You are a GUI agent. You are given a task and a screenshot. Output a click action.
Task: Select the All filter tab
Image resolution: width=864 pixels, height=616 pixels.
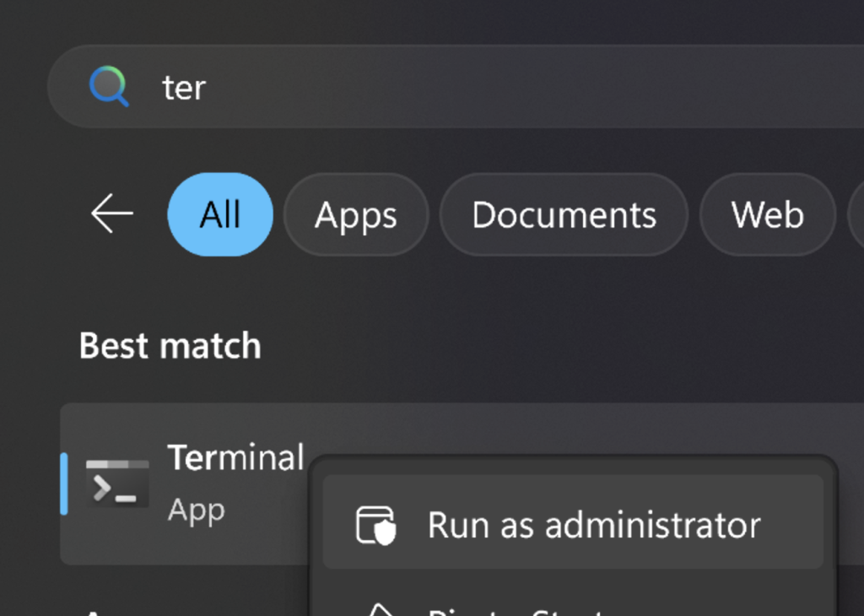220,214
